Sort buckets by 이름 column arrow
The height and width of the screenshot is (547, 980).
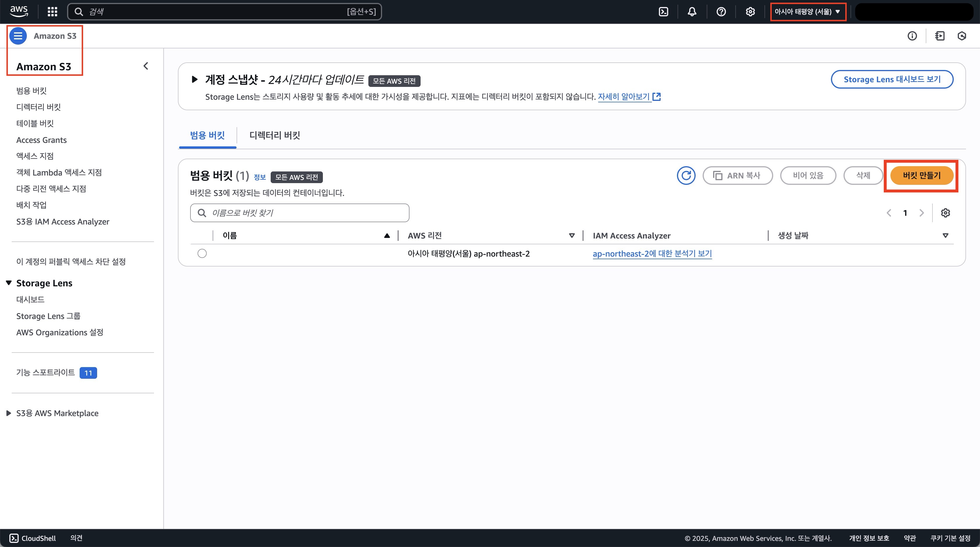point(387,236)
